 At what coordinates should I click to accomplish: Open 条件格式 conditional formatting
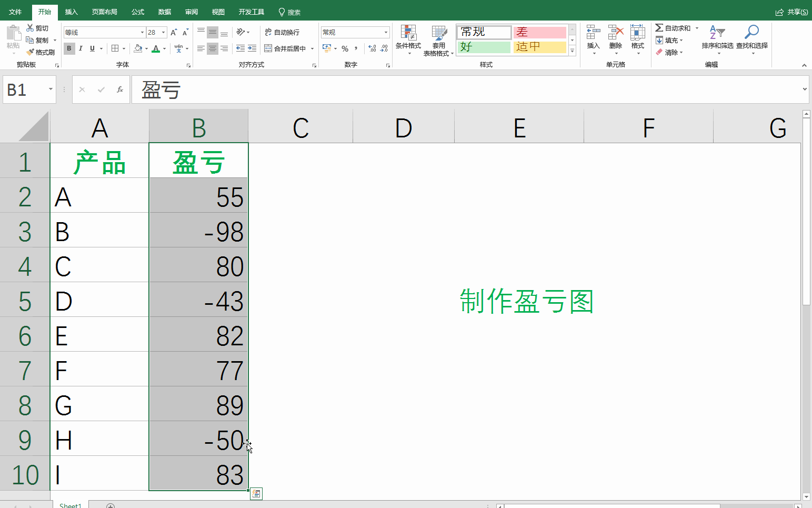408,39
